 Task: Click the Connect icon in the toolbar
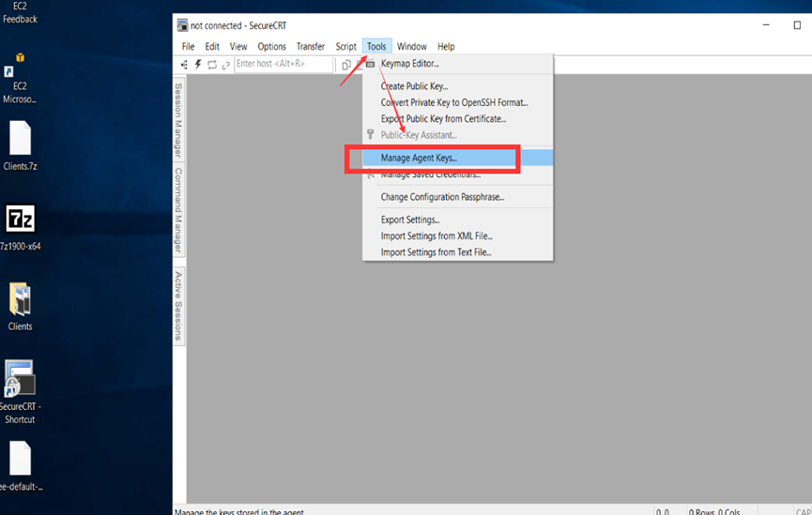tap(184, 65)
